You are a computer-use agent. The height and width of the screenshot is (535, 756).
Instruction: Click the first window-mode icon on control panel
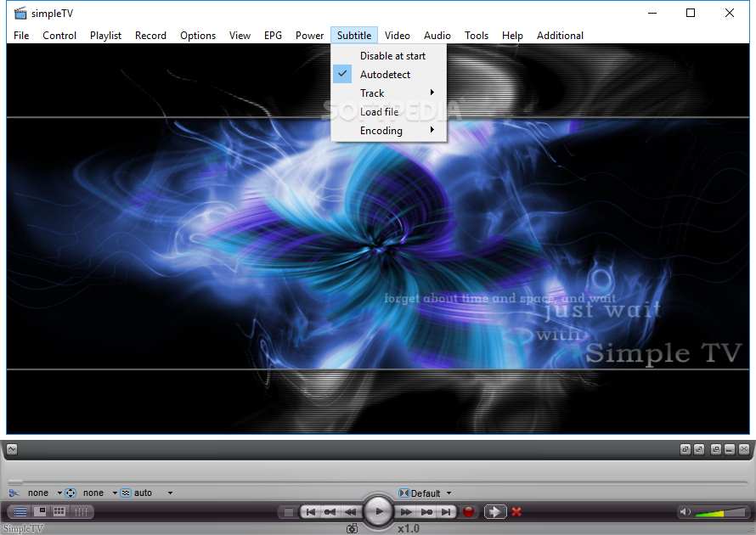(685, 449)
